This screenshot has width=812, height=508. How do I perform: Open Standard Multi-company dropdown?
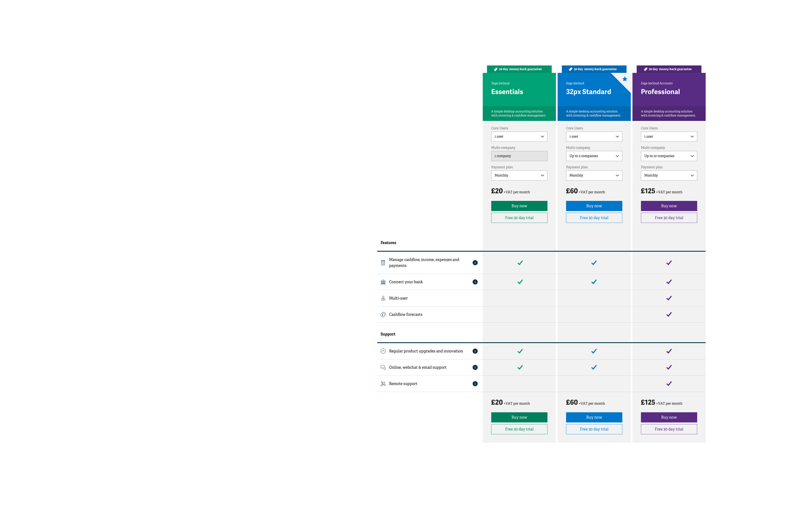click(593, 156)
